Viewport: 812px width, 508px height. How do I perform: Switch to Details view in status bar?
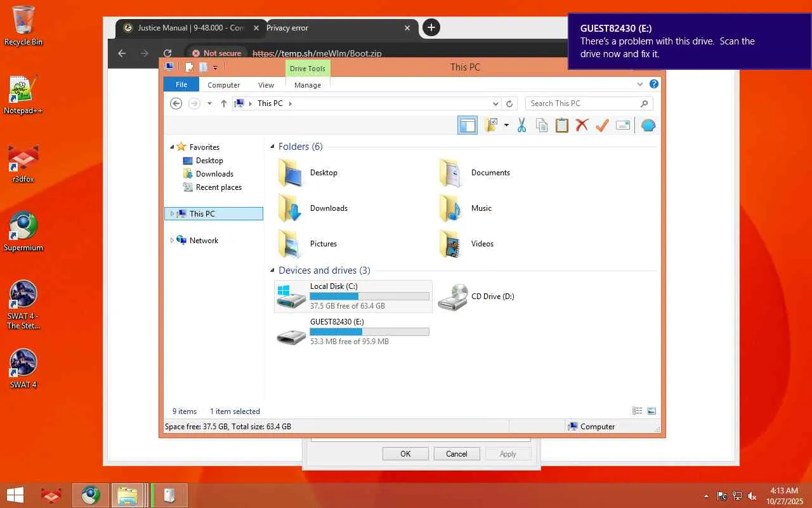click(x=638, y=411)
